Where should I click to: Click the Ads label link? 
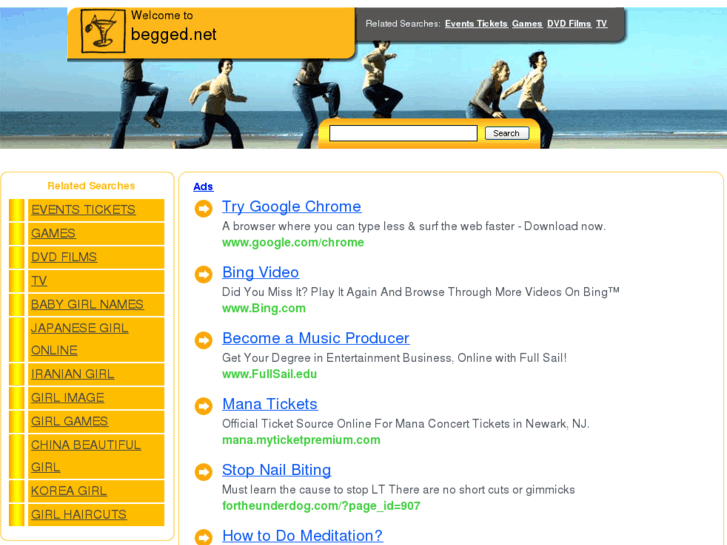[x=203, y=186]
